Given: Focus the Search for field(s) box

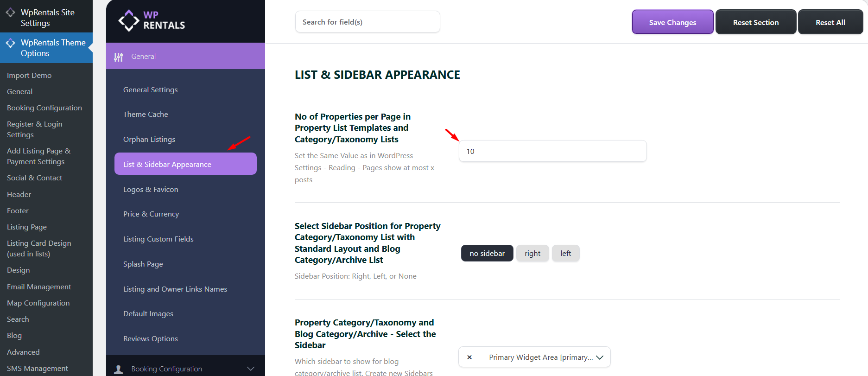Looking at the screenshot, I should click(x=367, y=22).
